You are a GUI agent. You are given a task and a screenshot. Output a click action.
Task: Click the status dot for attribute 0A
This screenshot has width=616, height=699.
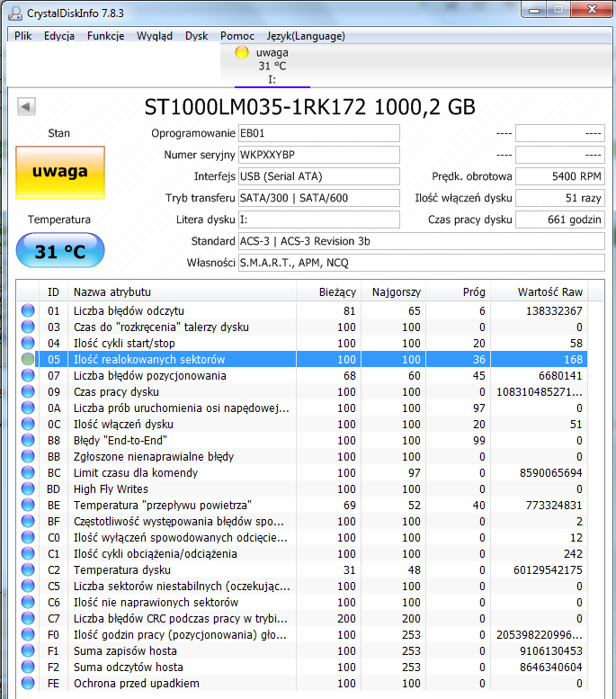pyautogui.click(x=28, y=408)
